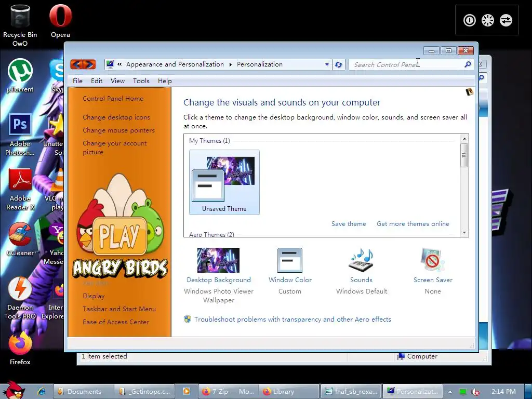This screenshot has width=532, height=399.
Task: Click Change mouse pointers link
Action: pyautogui.click(x=119, y=130)
